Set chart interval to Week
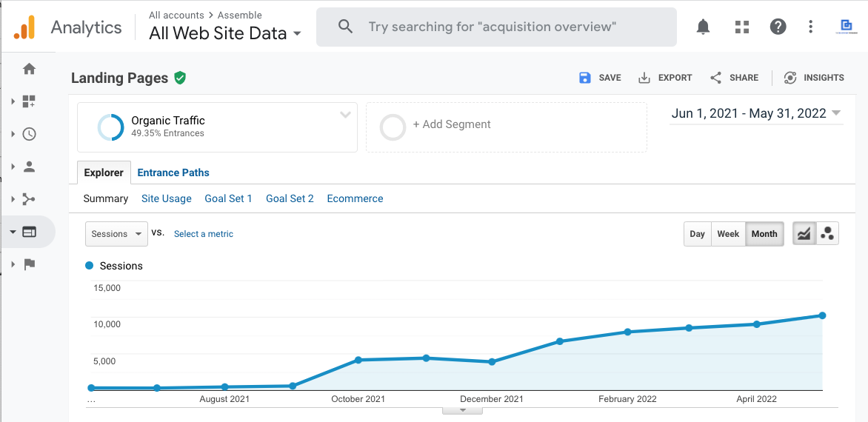 point(728,234)
